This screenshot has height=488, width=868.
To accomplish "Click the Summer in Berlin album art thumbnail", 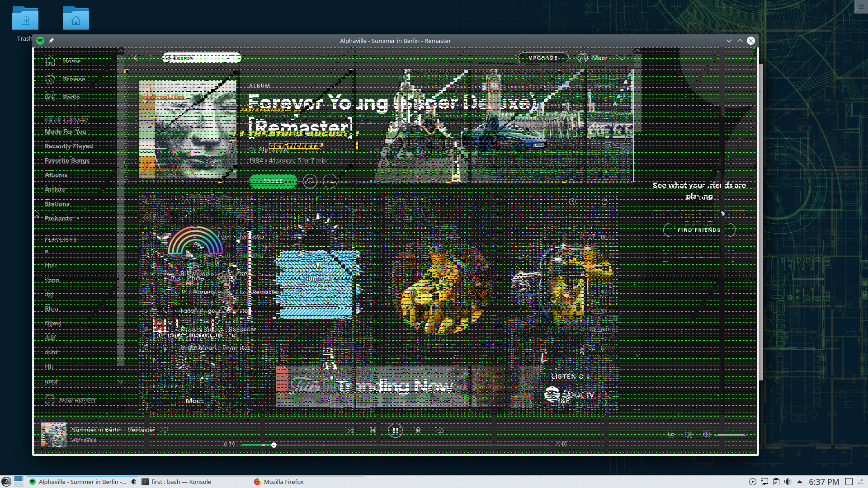I will click(53, 435).
